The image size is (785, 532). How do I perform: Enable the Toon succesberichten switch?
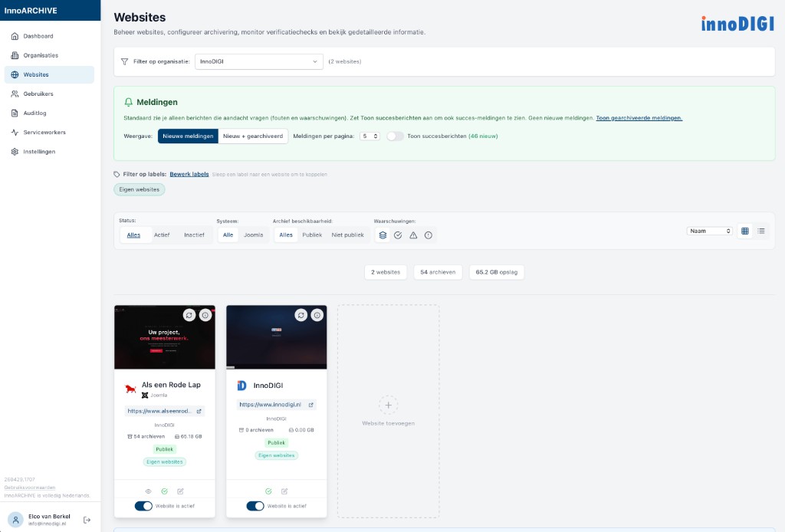pos(395,136)
